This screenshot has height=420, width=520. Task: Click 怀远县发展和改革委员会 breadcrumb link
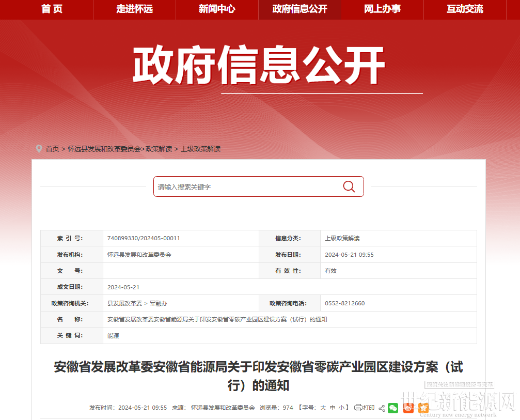click(104, 149)
